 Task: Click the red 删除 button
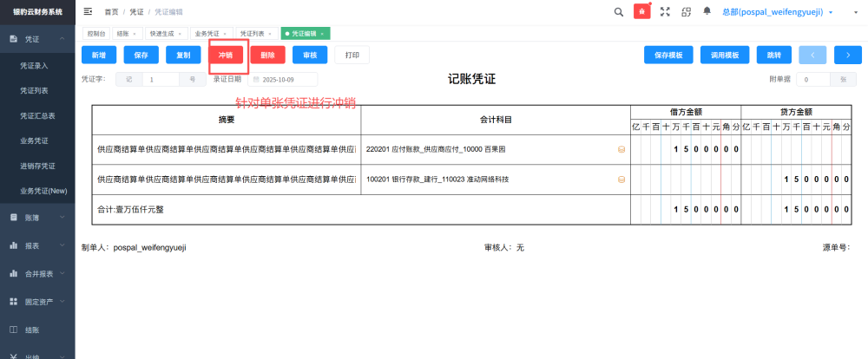(268, 55)
